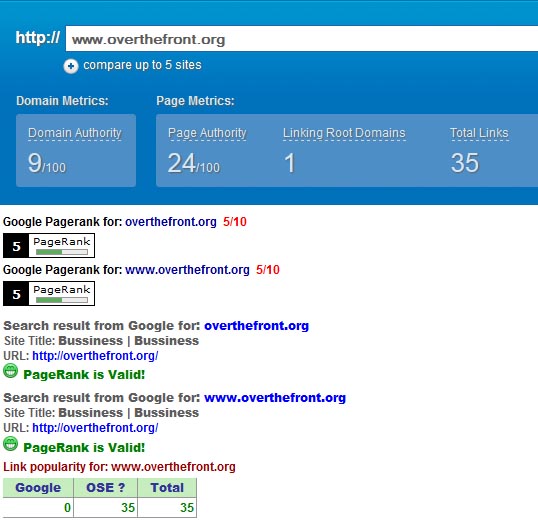Open the www.overthefront.org Pagerank link

[187, 270]
